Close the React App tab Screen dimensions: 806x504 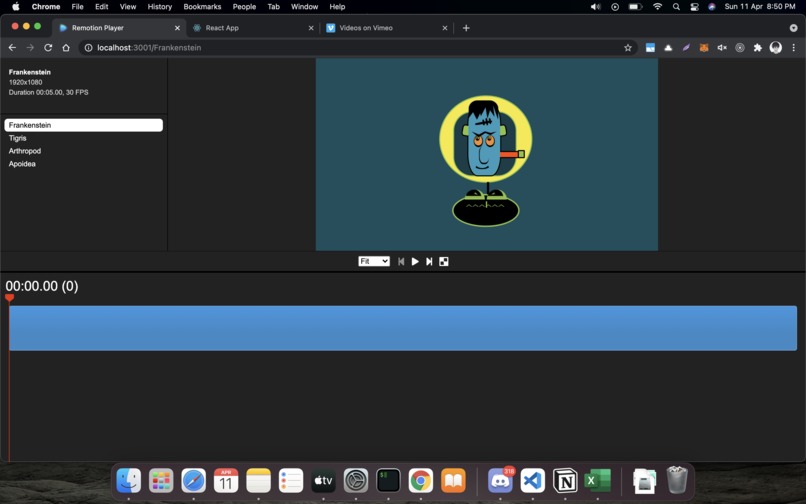[x=311, y=28]
